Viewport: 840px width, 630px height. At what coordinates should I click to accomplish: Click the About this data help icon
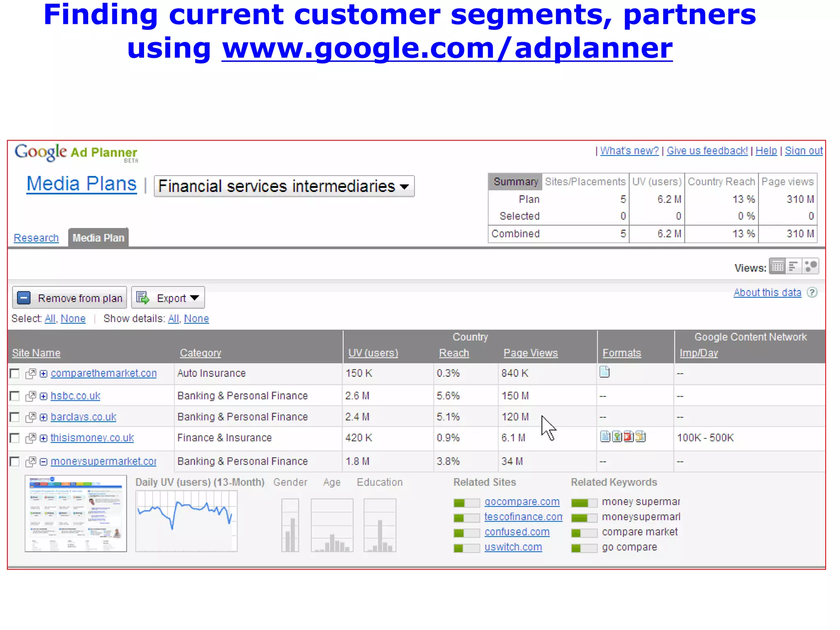812,292
